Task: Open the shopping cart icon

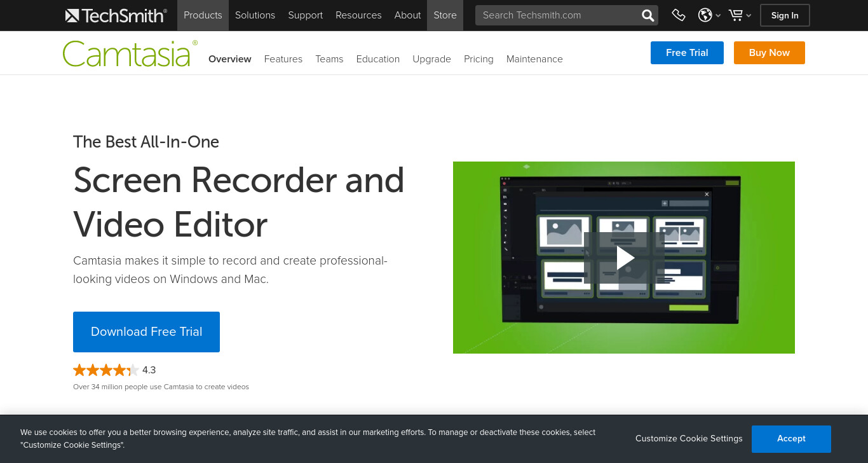Action: (x=736, y=15)
